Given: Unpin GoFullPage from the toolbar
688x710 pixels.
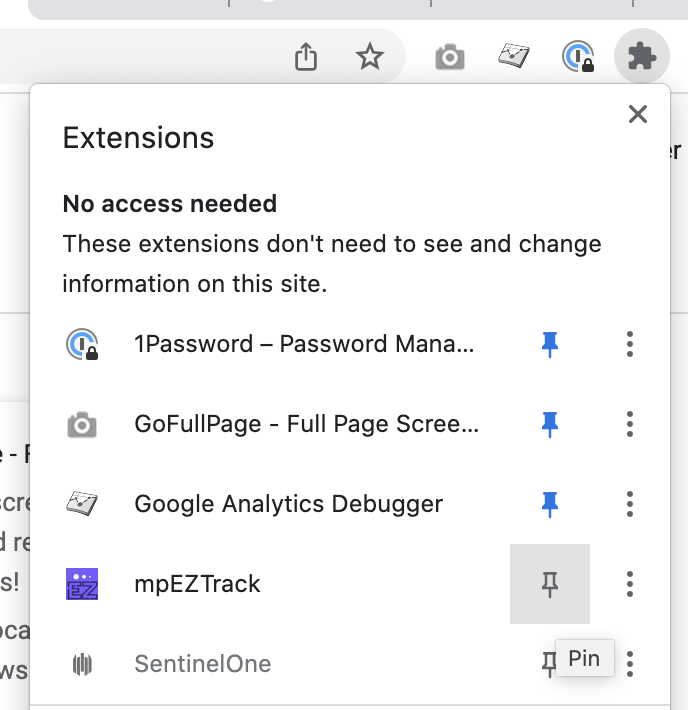Looking at the screenshot, I should coord(549,425).
